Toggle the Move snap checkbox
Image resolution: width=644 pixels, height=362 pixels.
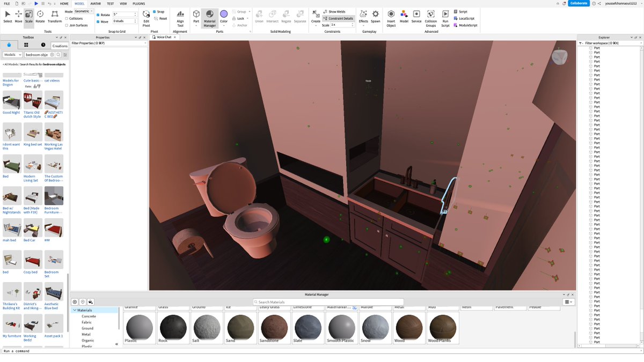pyautogui.click(x=98, y=21)
